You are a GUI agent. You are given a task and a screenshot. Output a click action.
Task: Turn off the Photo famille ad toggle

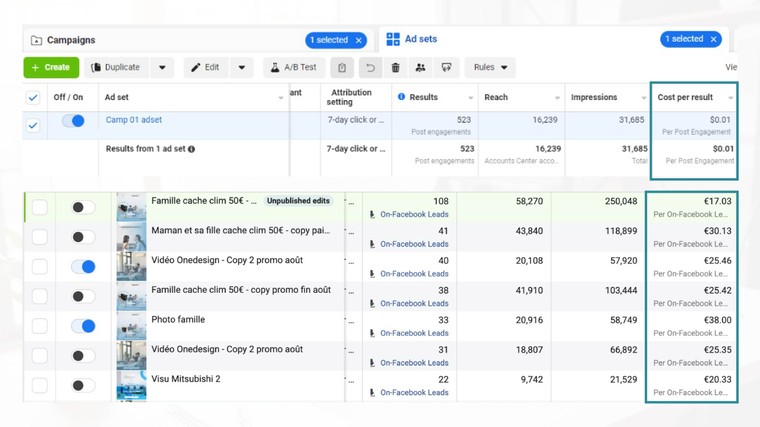[83, 326]
